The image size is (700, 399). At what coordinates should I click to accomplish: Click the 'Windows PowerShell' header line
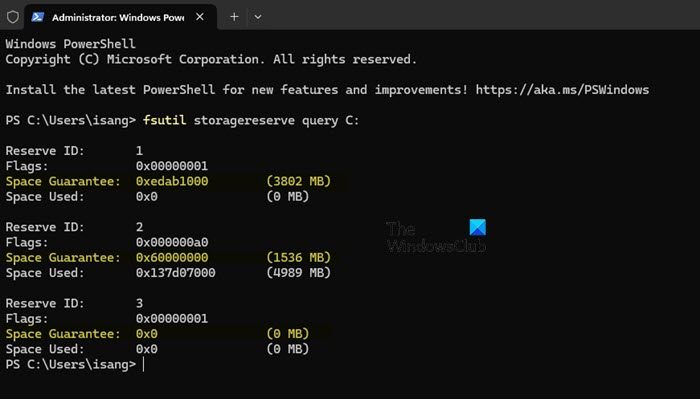coord(70,44)
